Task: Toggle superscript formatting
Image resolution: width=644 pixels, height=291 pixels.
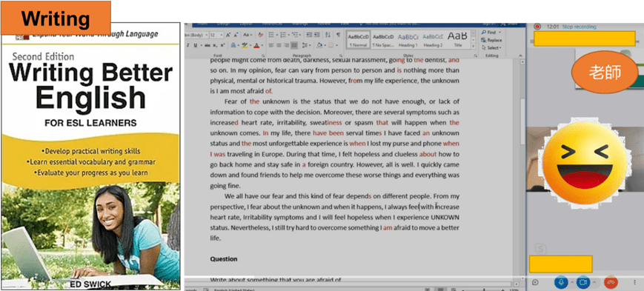Action: click(x=222, y=45)
